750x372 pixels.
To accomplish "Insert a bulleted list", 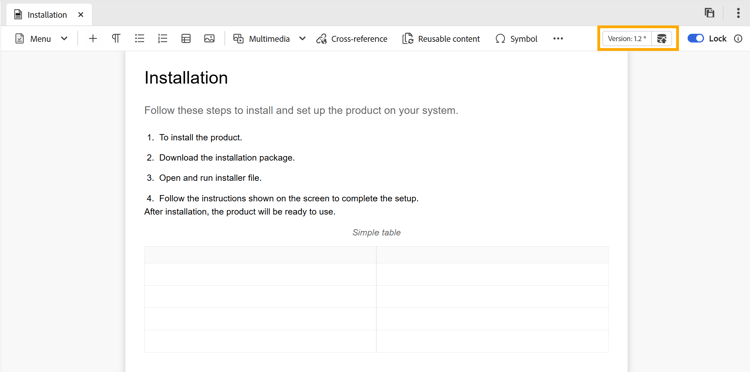I will (139, 39).
